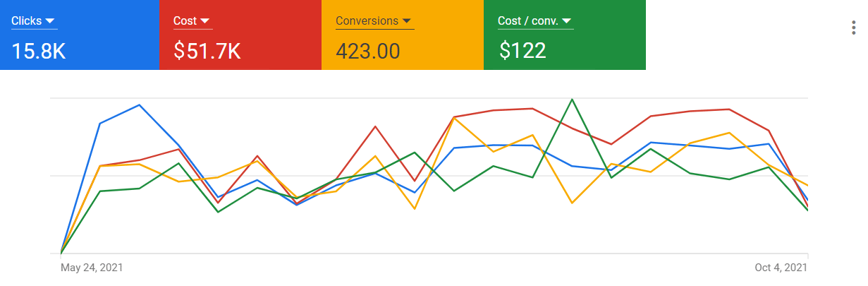
Task: Select the green Cost / conv. scorecard $122
Action: [565, 35]
